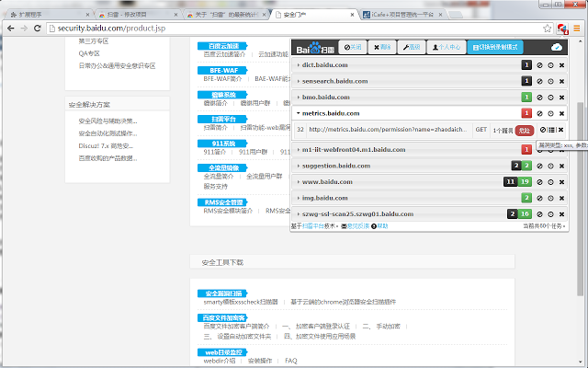Open the QA专区 sidebar link
Image resolution: width=588 pixels, height=368 pixels.
coord(89,53)
